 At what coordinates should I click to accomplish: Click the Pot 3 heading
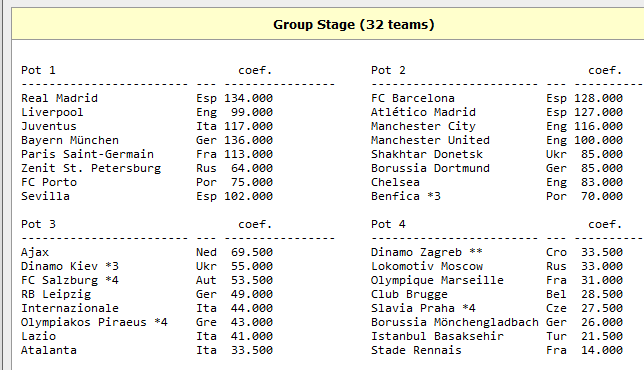38,224
